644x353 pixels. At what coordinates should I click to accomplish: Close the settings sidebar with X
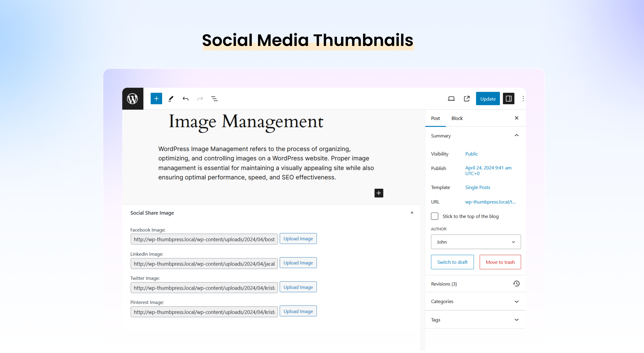pos(516,118)
